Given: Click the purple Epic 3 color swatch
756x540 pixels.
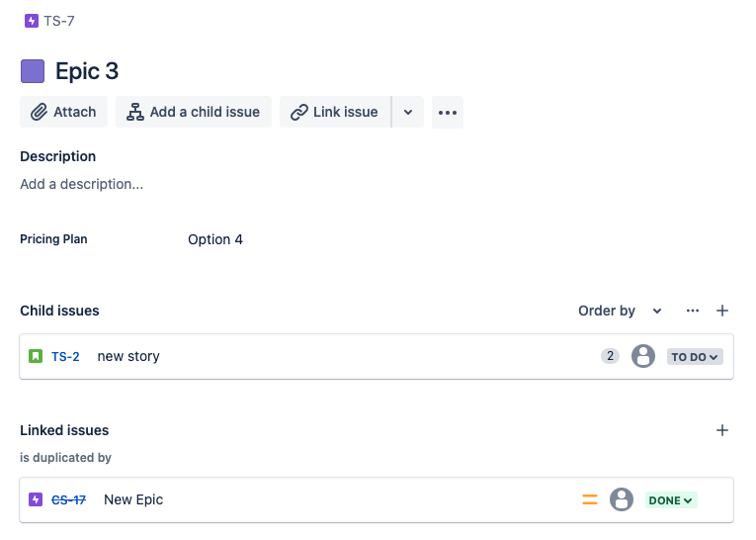Looking at the screenshot, I should click(33, 71).
